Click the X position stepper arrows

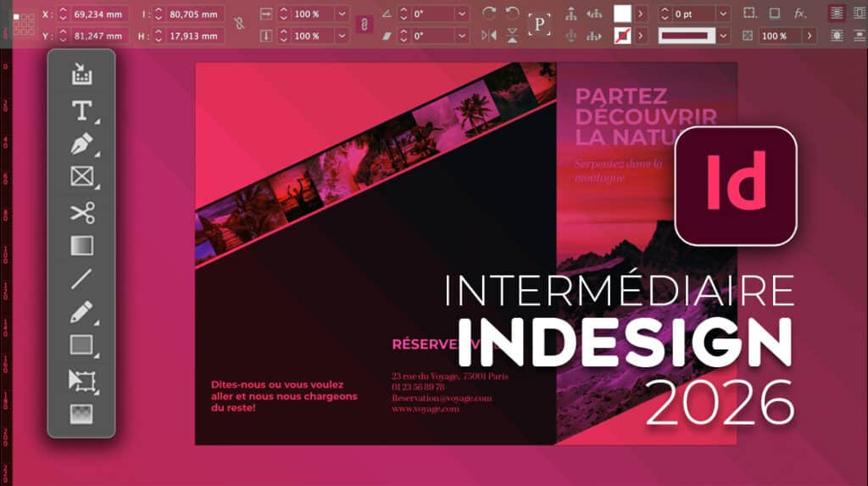63,14
